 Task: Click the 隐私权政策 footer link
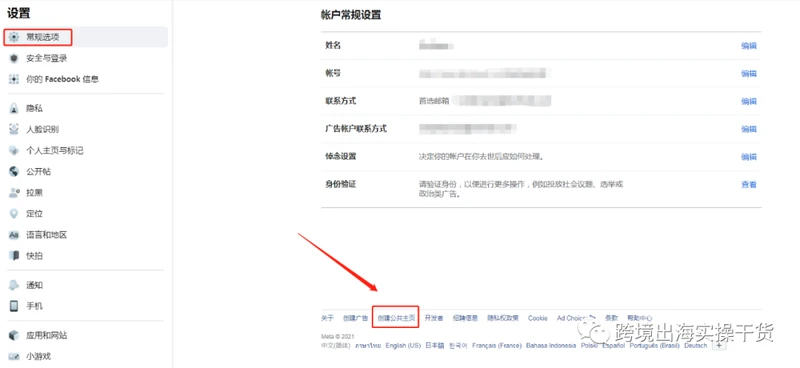point(503,318)
